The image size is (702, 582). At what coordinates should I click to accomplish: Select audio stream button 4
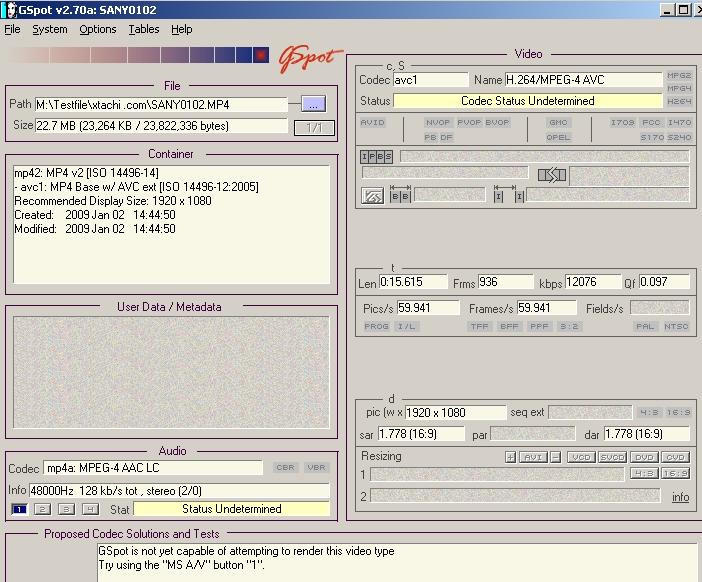(90, 509)
